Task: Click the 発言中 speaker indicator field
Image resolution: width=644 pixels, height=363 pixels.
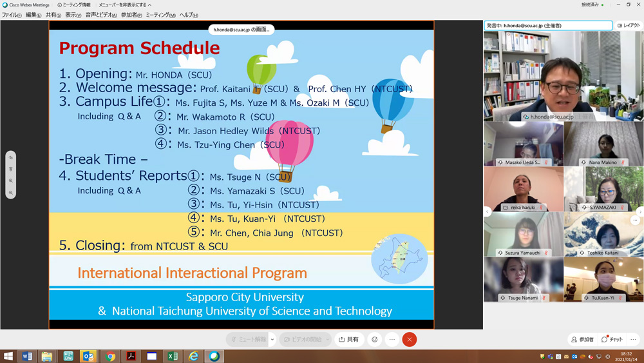Action: point(548,26)
